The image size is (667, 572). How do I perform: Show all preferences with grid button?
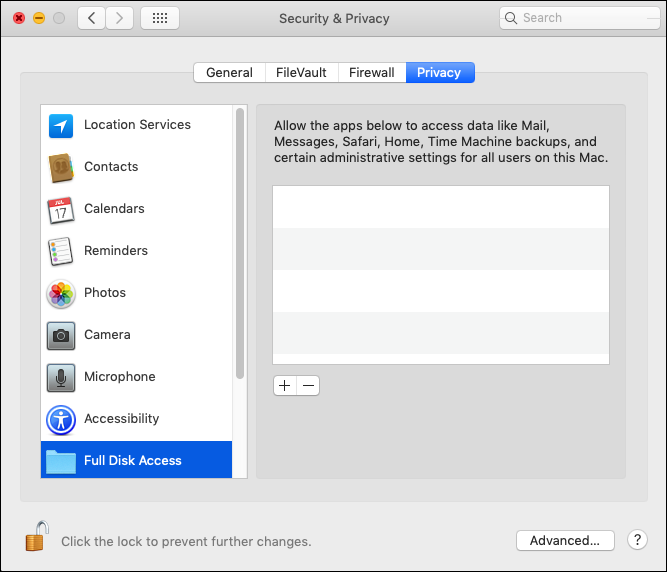(x=160, y=18)
